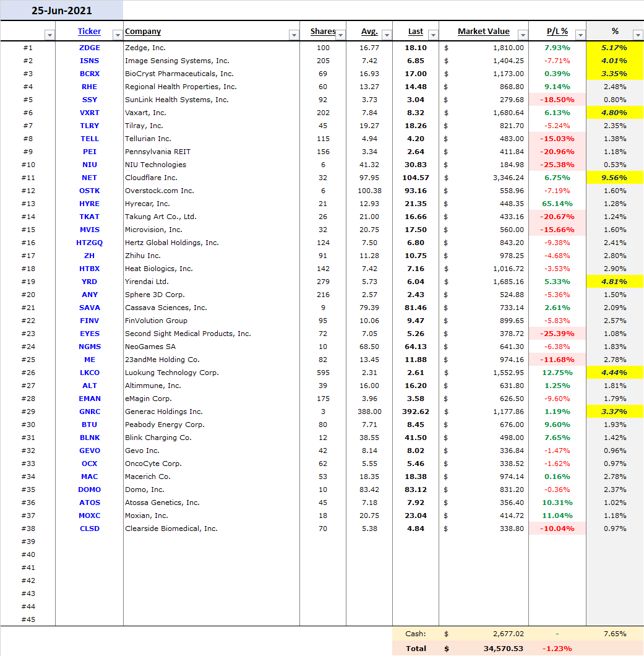
Task: Select the empty row label #45
Action: coord(28,619)
